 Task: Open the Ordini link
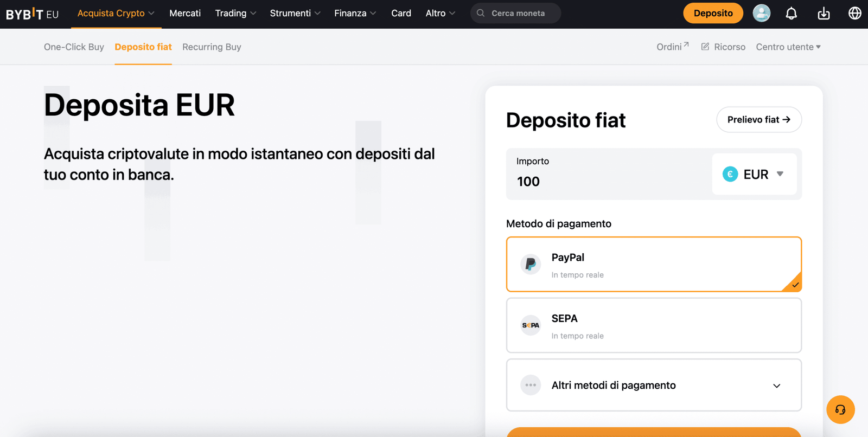[673, 47]
